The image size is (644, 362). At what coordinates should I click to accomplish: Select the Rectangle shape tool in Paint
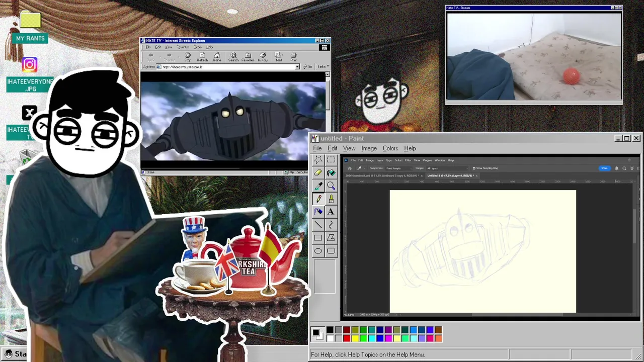[x=318, y=238]
